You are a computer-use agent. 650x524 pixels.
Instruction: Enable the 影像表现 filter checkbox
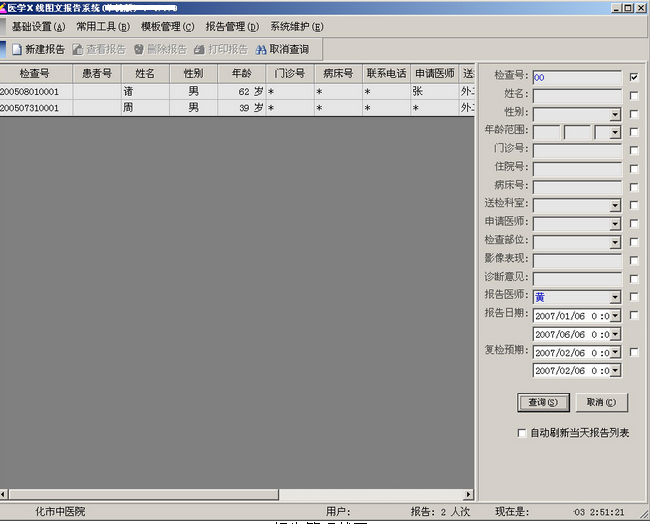coord(634,260)
